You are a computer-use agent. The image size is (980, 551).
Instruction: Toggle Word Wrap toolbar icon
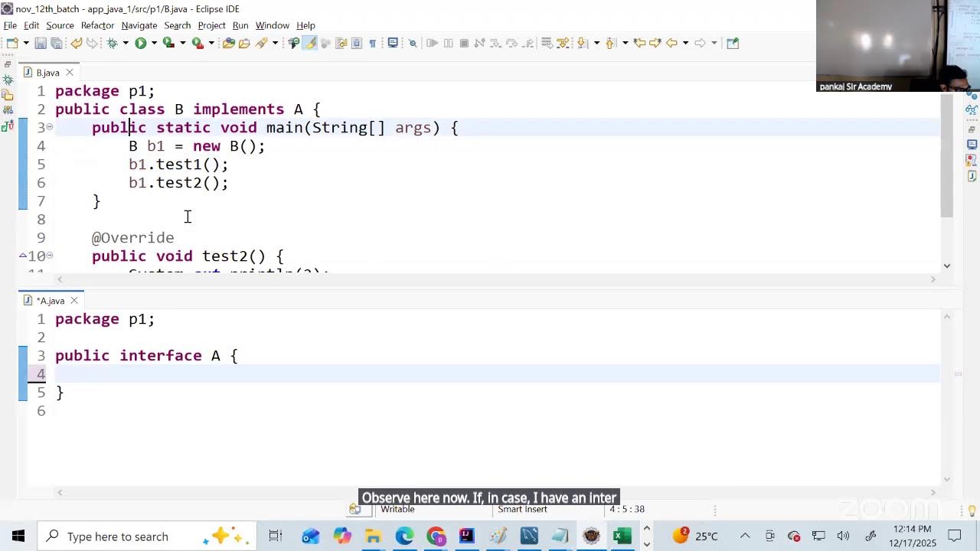point(341,43)
